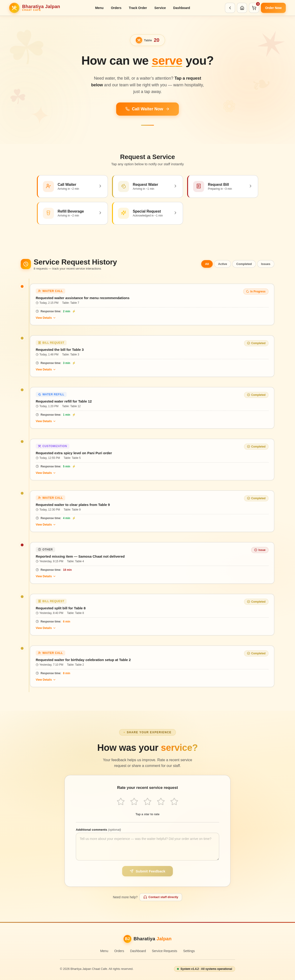Screen dimensions: 295x980
Task: Open Dashboard in top navigation
Action: 181,8
